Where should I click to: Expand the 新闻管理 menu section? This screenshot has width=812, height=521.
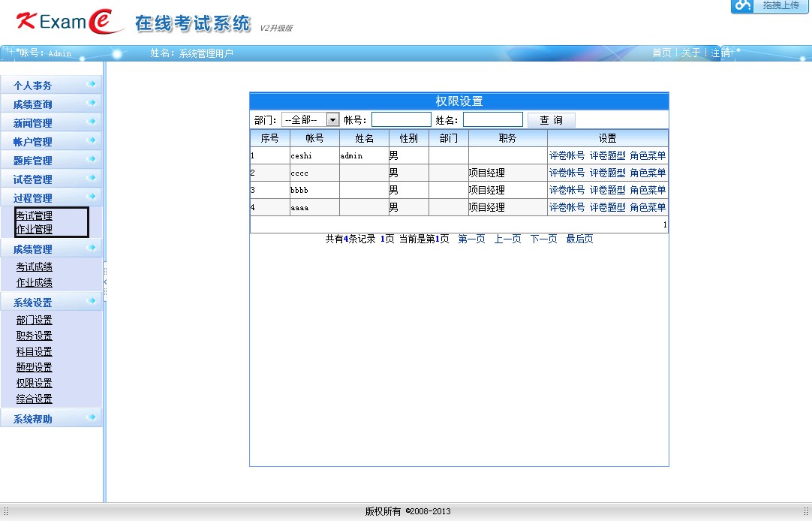pos(33,123)
